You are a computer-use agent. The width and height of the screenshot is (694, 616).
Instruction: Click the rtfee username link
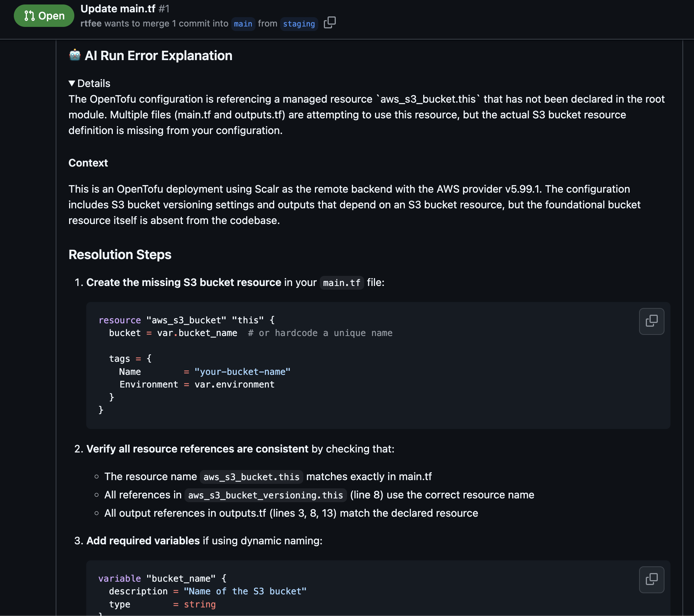pyautogui.click(x=91, y=23)
